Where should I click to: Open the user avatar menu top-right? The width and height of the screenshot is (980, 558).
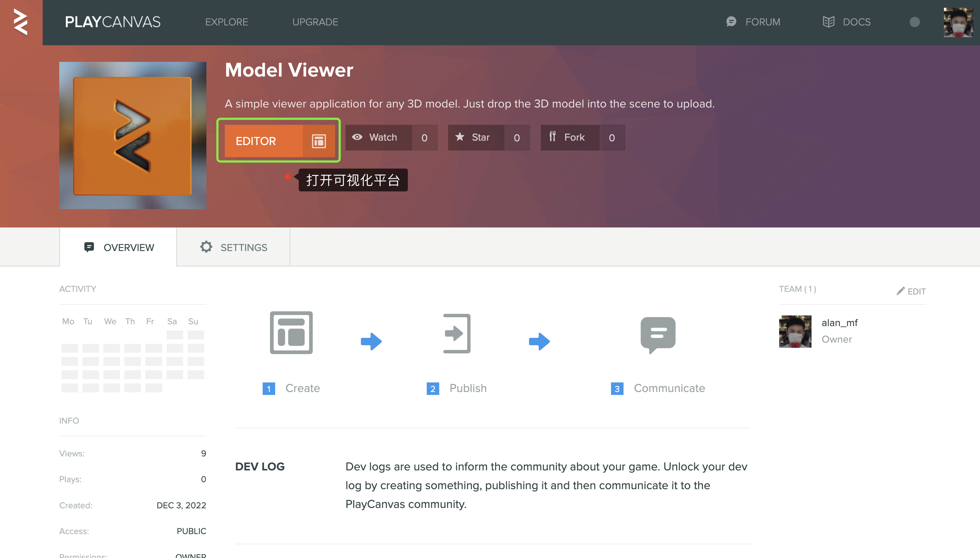coord(958,22)
